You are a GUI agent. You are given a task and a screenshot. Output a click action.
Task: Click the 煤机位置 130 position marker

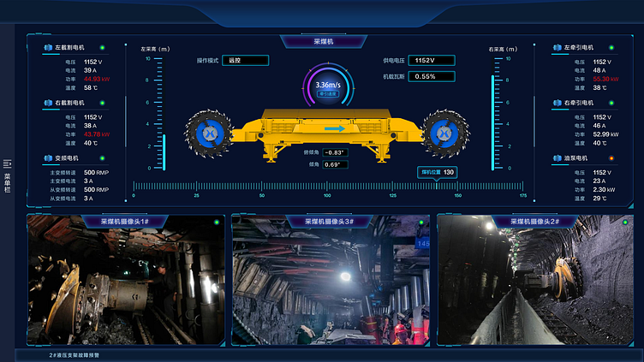(437, 172)
